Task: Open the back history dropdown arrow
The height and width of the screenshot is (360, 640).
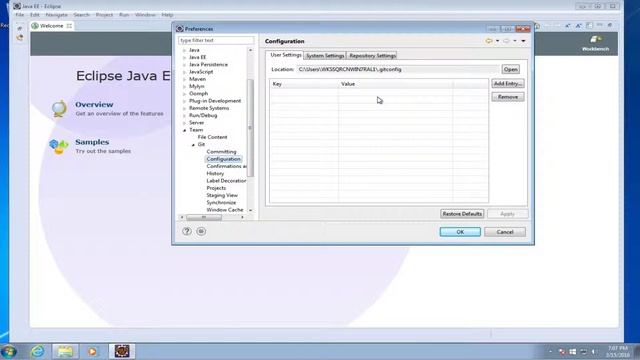Action: click(497, 41)
